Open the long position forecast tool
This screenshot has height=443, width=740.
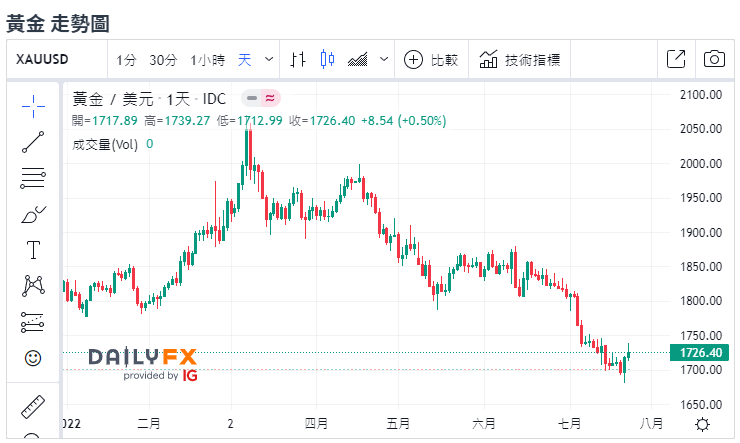(33, 322)
